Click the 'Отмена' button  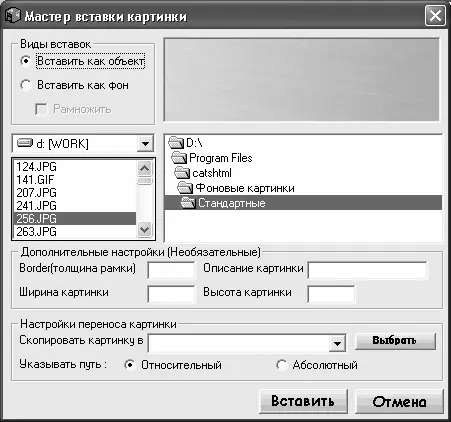[x=399, y=401]
